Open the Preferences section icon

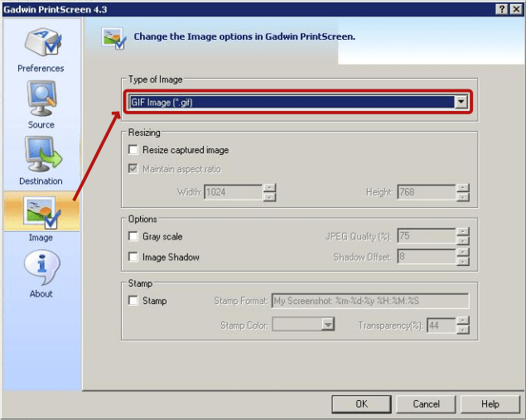(x=42, y=42)
